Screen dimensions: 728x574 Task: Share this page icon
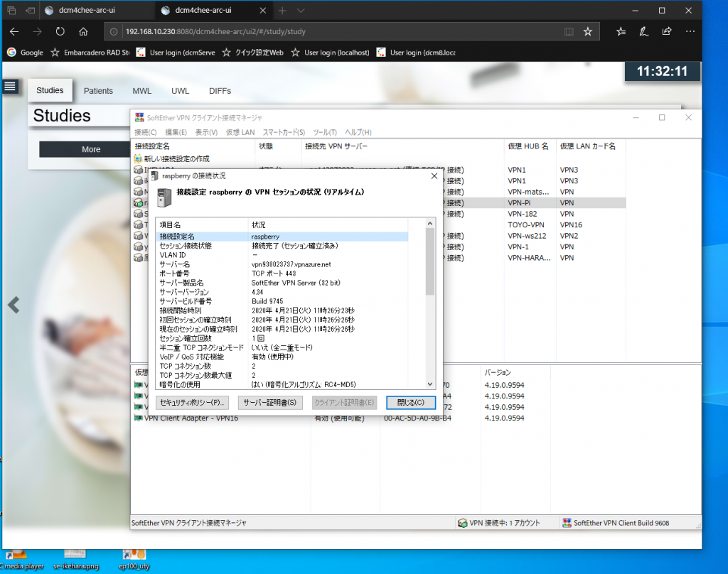click(x=667, y=31)
